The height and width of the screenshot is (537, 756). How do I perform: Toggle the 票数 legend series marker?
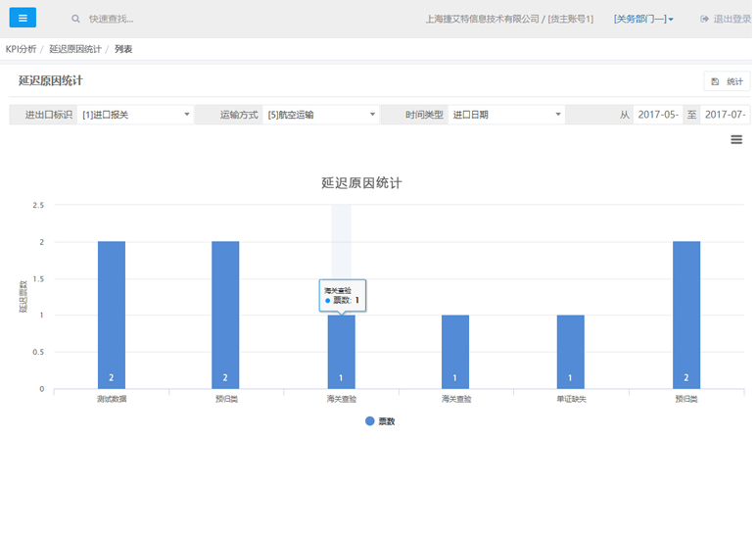tap(370, 421)
